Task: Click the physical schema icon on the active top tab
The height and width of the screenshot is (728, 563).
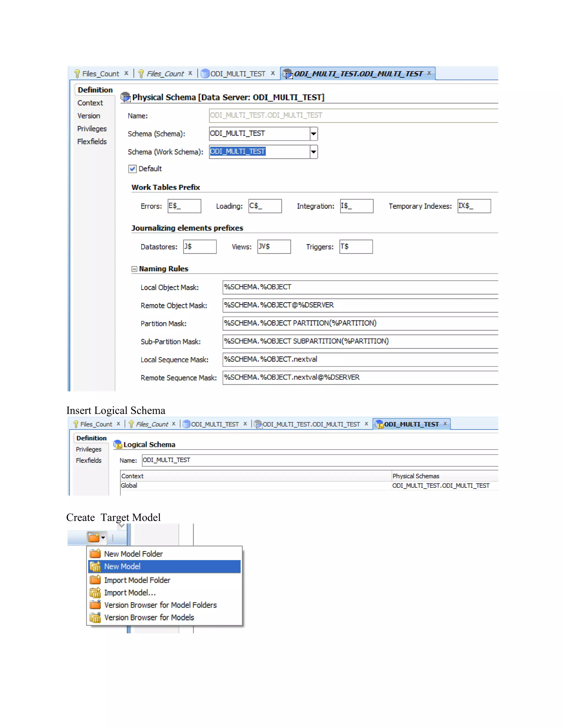Action: click(288, 74)
